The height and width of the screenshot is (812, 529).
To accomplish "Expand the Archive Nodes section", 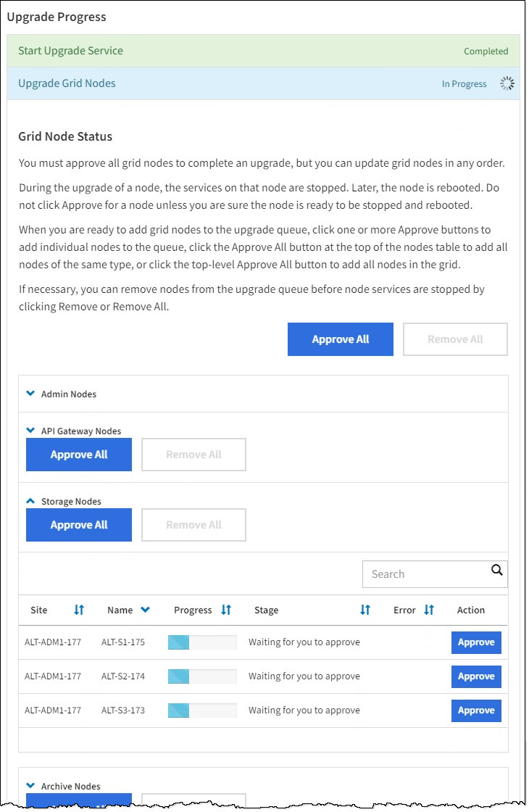I will (30, 785).
